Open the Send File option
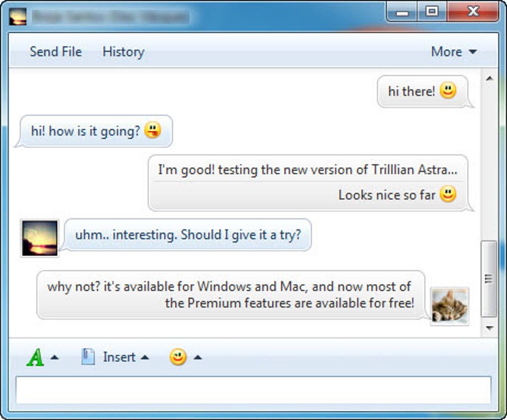 pyautogui.click(x=56, y=52)
